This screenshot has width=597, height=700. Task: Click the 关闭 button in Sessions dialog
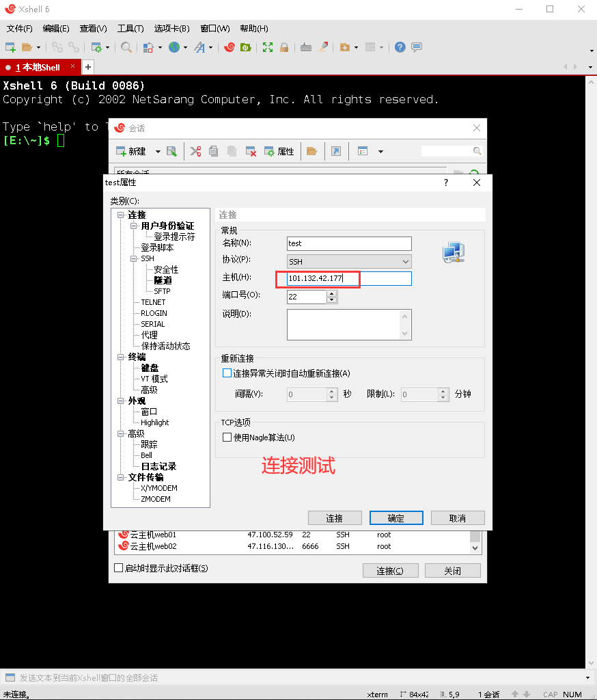pos(453,571)
